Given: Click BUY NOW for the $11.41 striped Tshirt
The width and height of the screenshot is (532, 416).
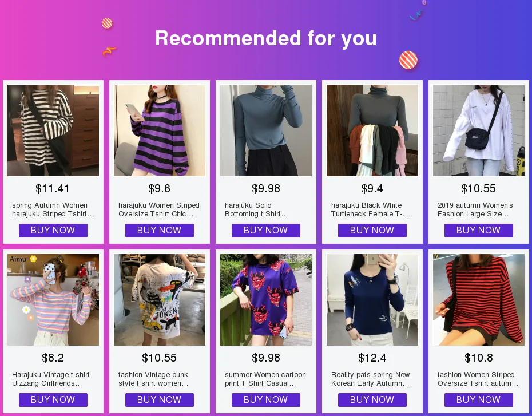Looking at the screenshot, I should click(x=53, y=231).
